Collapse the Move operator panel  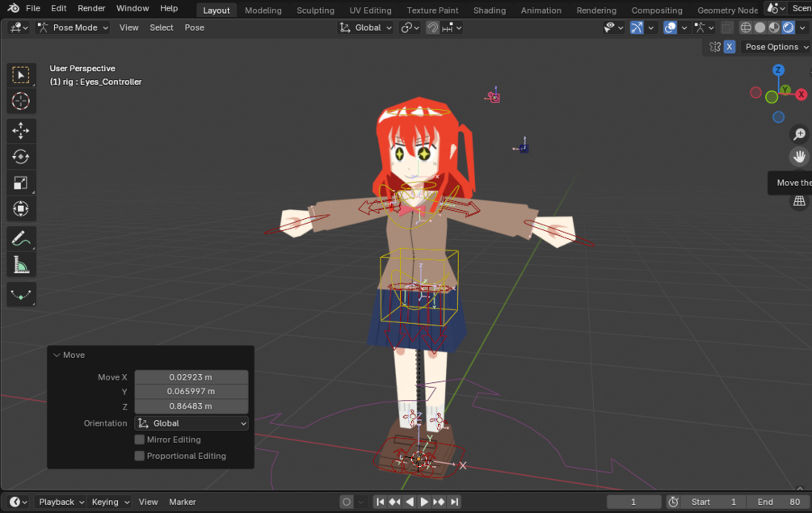(x=57, y=355)
